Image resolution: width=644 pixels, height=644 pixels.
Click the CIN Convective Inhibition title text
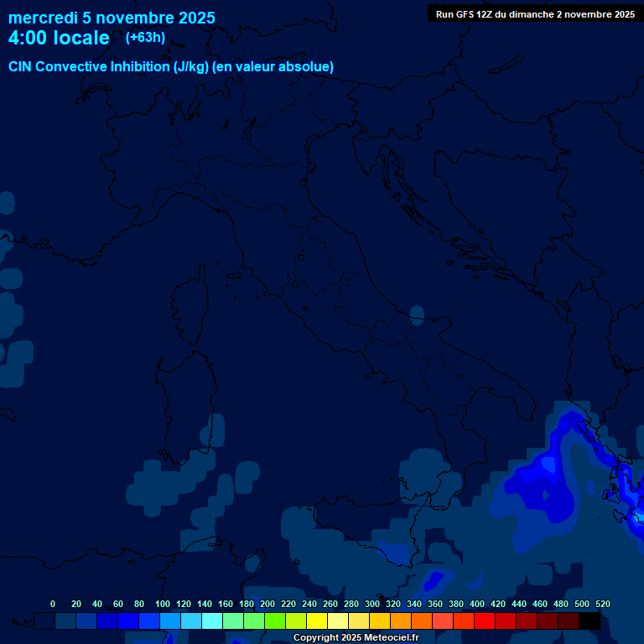(x=171, y=66)
